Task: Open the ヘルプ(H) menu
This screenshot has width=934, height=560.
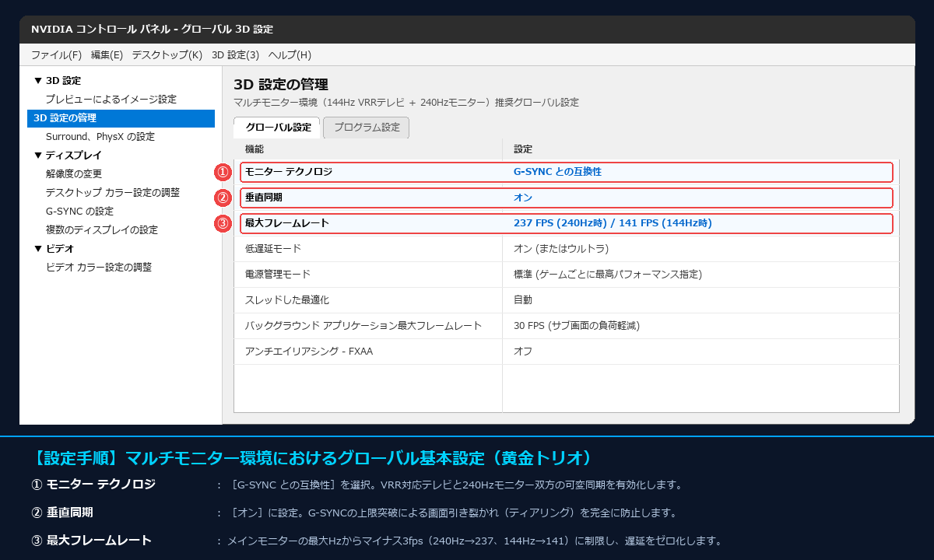Action: pyautogui.click(x=290, y=55)
